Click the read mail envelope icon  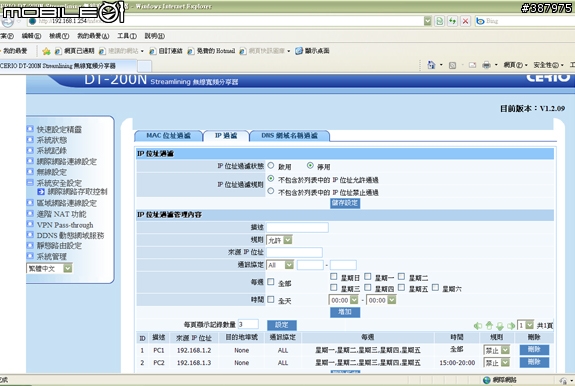point(472,65)
